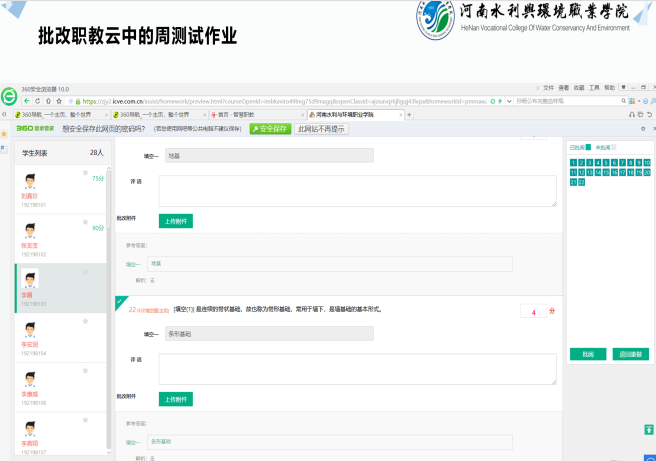The width and height of the screenshot is (656, 461).
Task: Click the star icon beside student 李鹏
Action: point(86,271)
